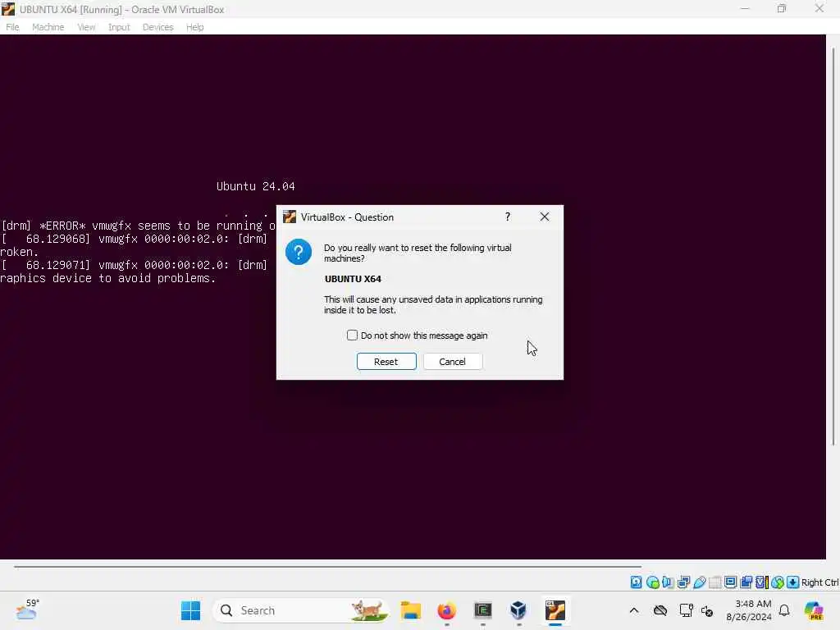Open Firefox from the taskbar
Image resolution: width=840 pixels, height=630 pixels.
tap(447, 610)
